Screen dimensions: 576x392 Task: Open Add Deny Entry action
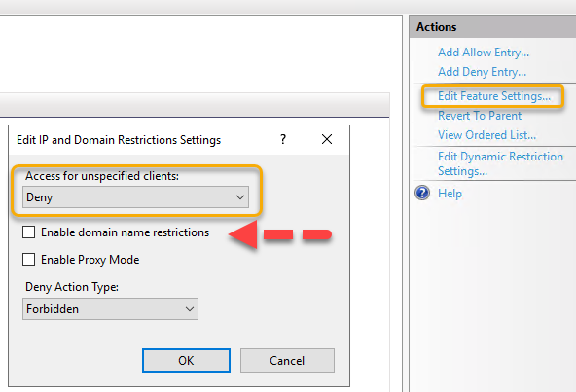(482, 72)
